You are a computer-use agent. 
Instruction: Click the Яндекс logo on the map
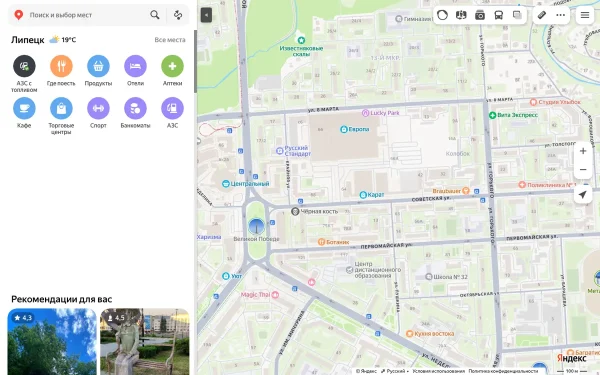(x=571, y=358)
